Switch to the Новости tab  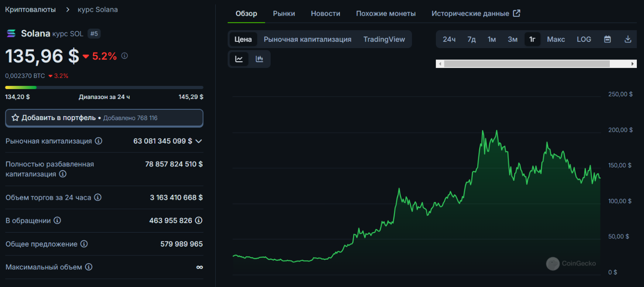325,13
